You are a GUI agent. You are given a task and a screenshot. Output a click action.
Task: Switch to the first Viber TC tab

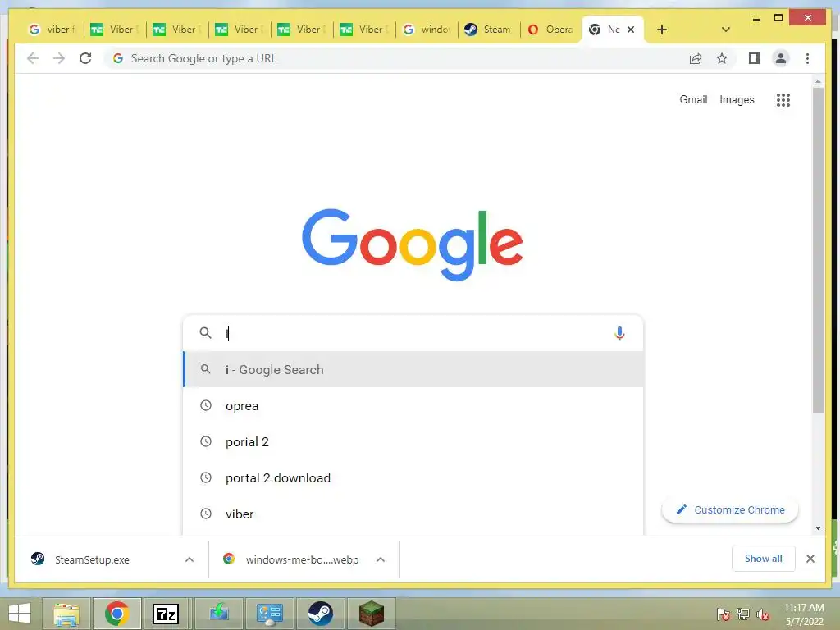(x=114, y=30)
